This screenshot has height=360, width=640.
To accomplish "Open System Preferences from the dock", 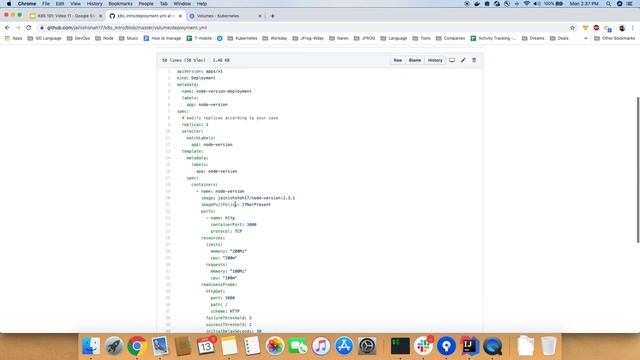I will click(x=367, y=346).
